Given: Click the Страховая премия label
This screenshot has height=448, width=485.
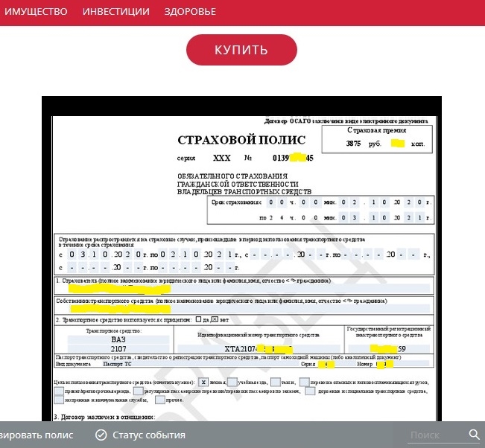Looking at the screenshot, I should (x=376, y=130).
